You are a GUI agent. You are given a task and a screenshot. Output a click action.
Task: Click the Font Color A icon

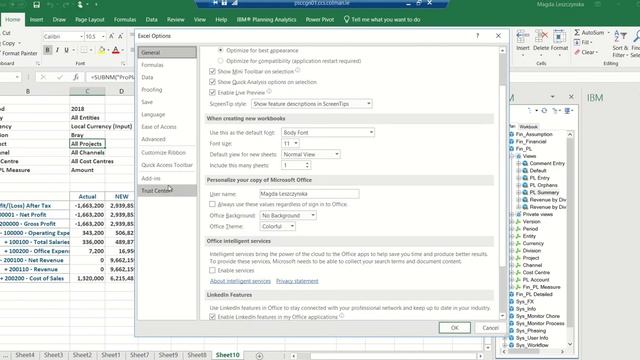116,50
